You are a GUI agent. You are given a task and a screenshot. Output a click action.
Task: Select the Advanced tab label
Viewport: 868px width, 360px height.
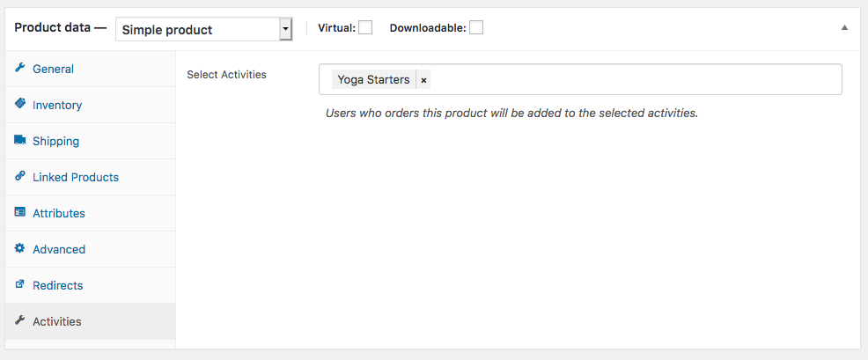coord(59,249)
